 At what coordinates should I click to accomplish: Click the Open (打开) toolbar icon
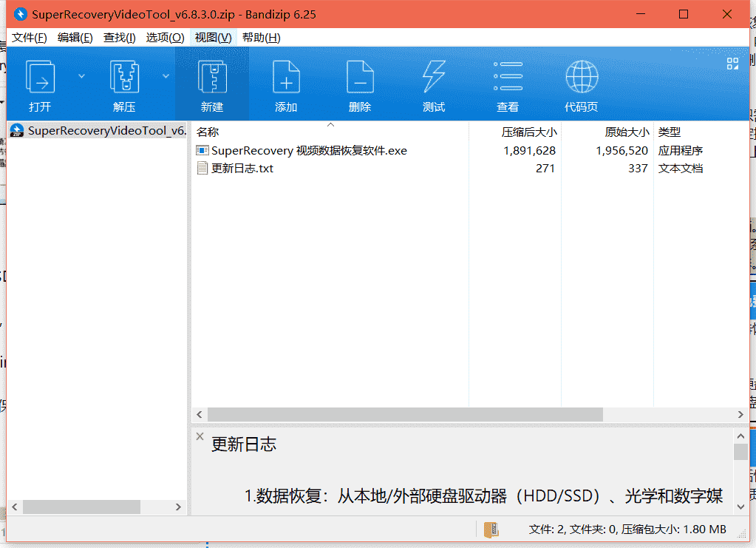tap(39, 77)
